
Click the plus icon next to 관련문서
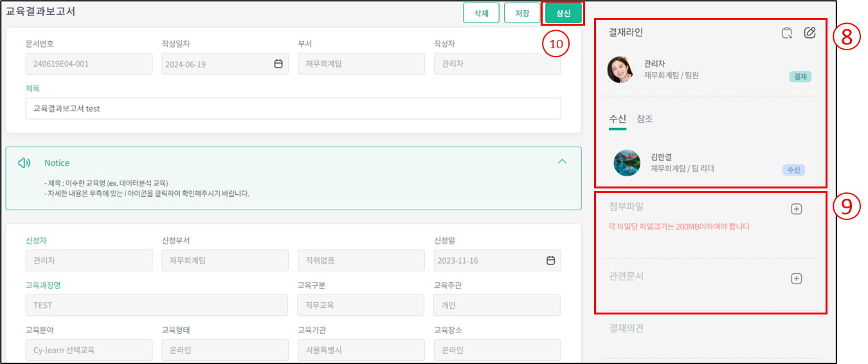tap(796, 278)
